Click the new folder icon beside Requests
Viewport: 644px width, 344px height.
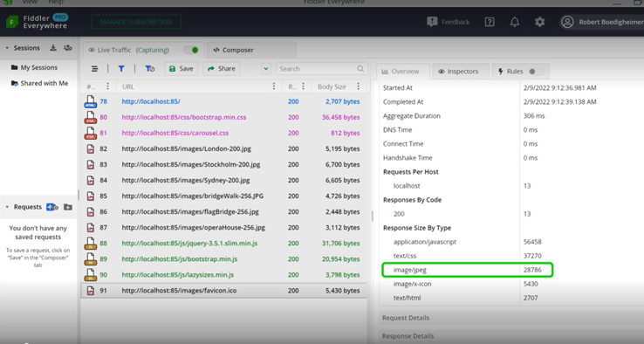pos(68,207)
